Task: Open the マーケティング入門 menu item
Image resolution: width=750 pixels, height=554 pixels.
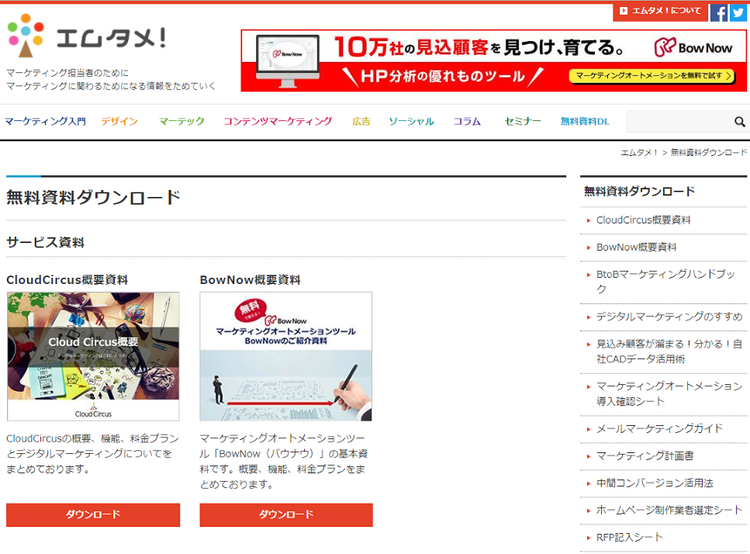Action: tap(45, 122)
